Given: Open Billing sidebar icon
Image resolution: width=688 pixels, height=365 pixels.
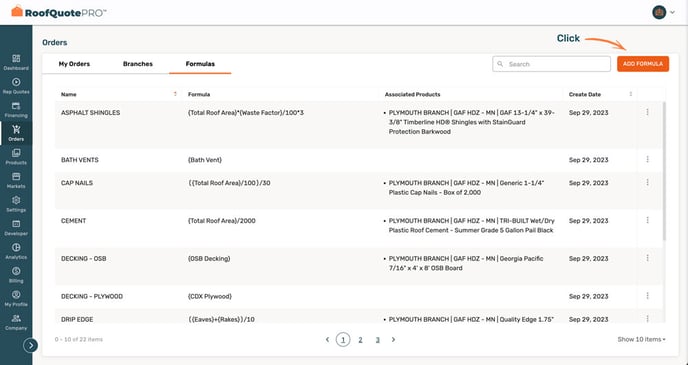Looking at the screenshot, I should tap(16, 276).
